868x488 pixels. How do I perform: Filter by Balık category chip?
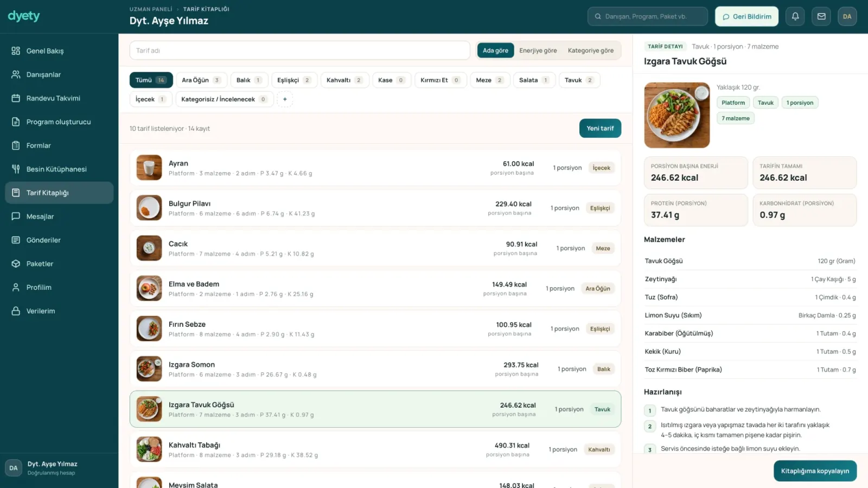[249, 80]
